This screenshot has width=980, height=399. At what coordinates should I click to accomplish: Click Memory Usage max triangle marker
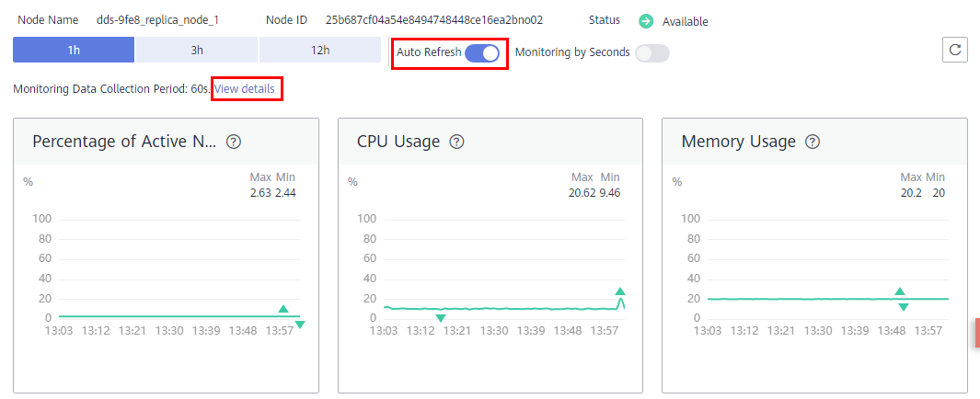click(899, 291)
